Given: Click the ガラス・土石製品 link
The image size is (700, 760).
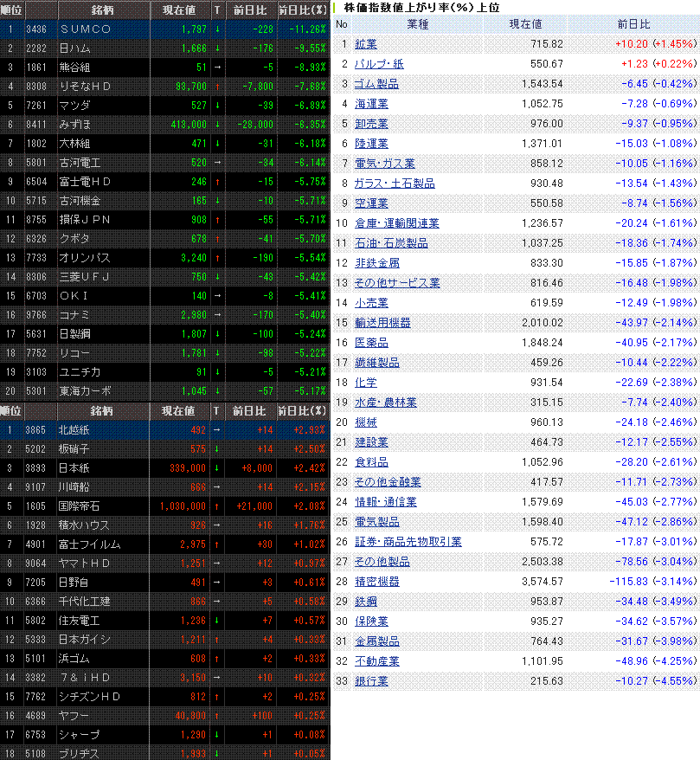Looking at the screenshot, I should (x=395, y=184).
